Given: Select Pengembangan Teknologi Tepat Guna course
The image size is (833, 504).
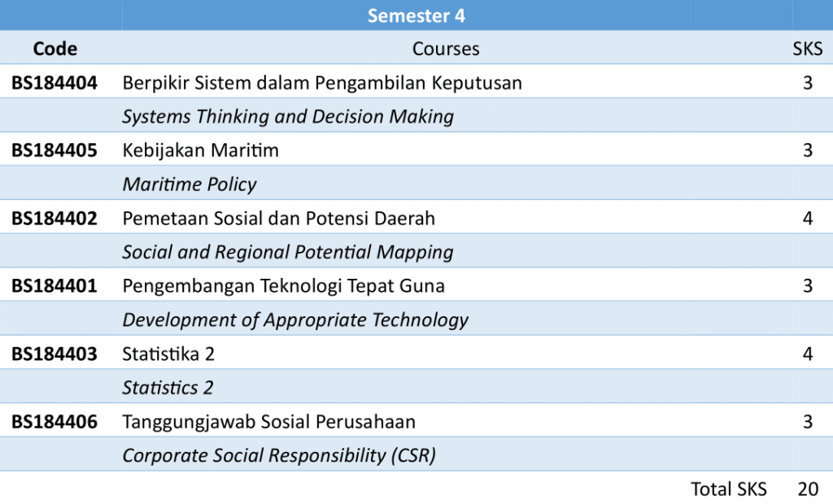Looking at the screenshot, I should (x=283, y=286).
